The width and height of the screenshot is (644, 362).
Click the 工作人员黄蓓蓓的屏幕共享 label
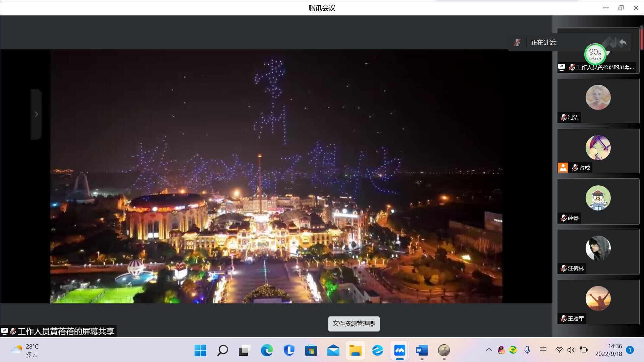click(66, 331)
